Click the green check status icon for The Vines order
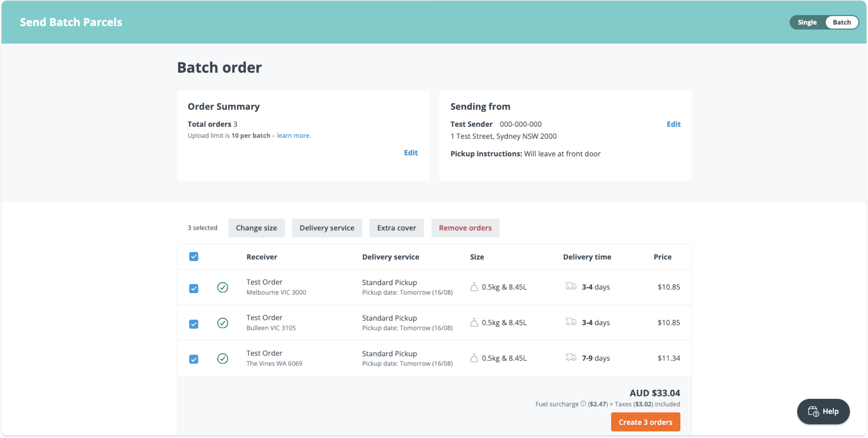The image size is (868, 438). tap(222, 358)
